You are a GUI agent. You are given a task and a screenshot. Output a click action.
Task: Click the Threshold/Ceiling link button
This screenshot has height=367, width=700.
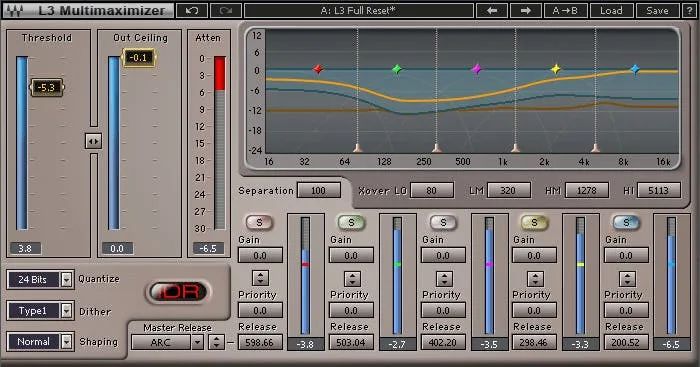pos(93,141)
